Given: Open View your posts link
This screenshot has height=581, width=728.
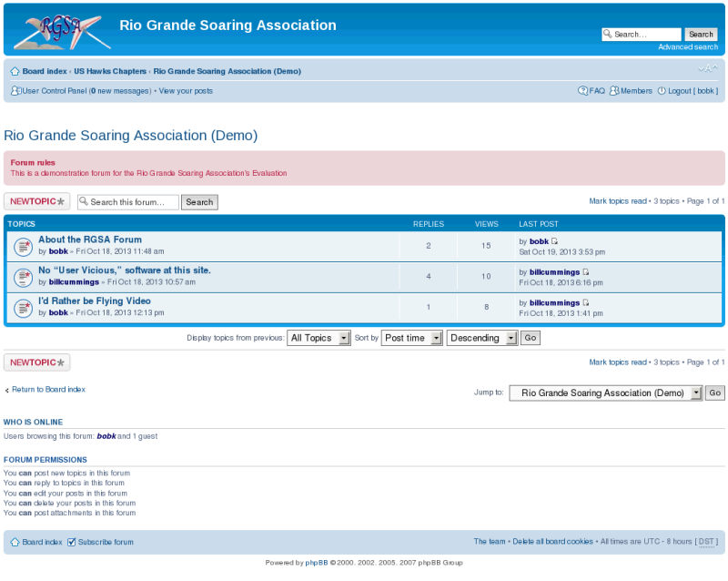Looking at the screenshot, I should coord(186,91).
